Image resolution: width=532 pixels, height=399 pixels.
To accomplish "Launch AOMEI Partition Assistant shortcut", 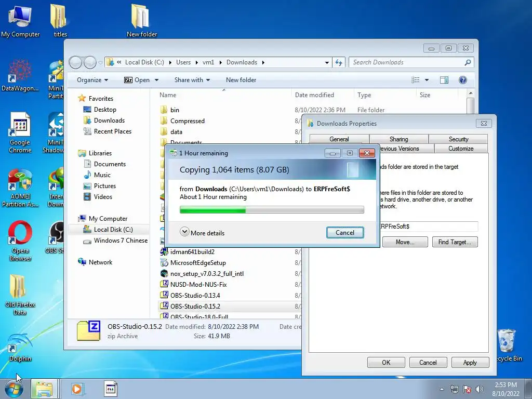I will (x=20, y=187).
